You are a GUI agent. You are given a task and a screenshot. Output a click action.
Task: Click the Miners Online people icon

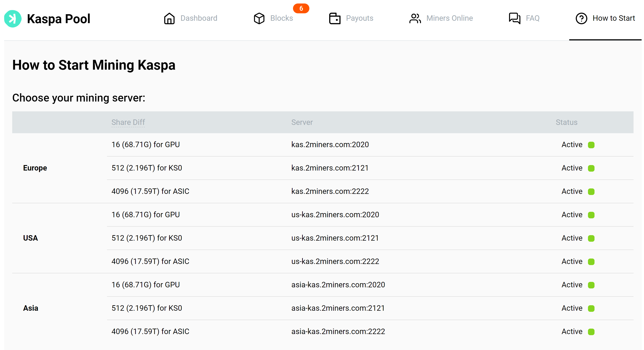point(415,18)
